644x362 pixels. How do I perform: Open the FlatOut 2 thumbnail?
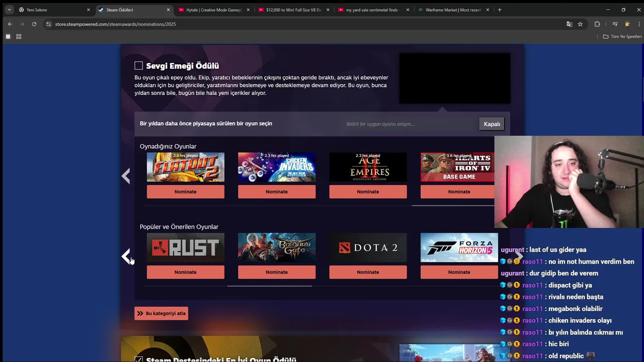click(186, 167)
